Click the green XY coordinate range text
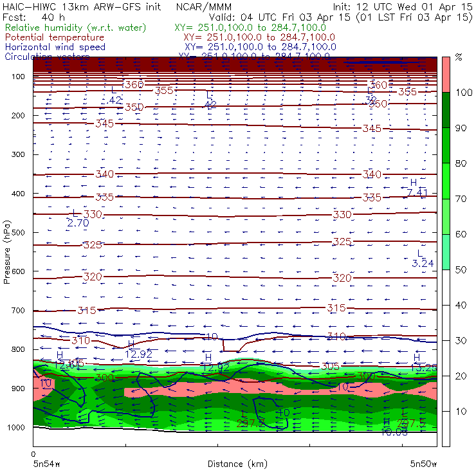This screenshot has width=476, height=476. coord(250,28)
